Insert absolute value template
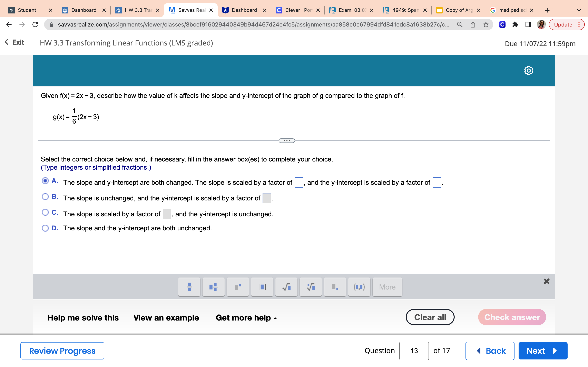588x367 pixels. 262,287
